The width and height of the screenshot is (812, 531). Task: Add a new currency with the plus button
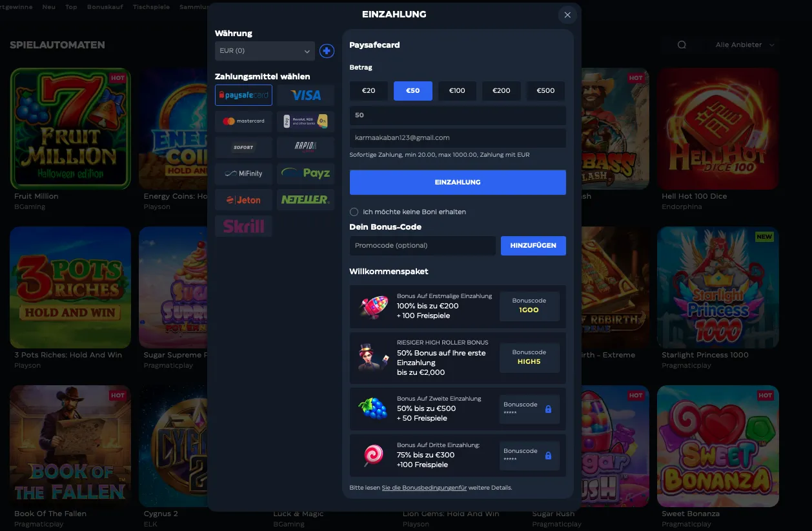(327, 50)
